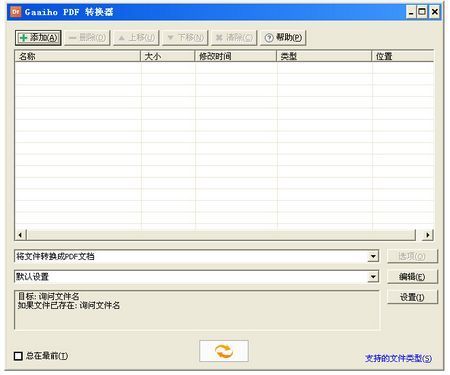The height and width of the screenshot is (375, 450).
Task: Open 帮助(P) help button
Action: tap(283, 38)
